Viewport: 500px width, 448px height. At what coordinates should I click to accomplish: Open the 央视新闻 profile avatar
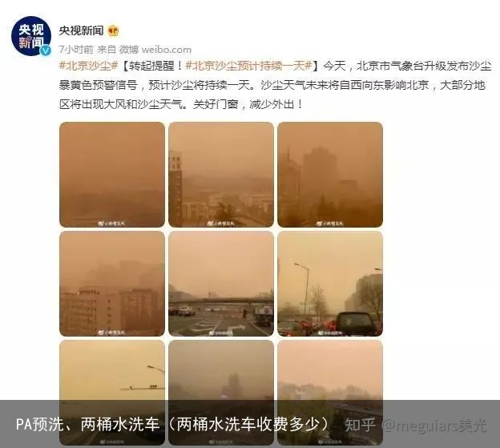[x=31, y=36]
